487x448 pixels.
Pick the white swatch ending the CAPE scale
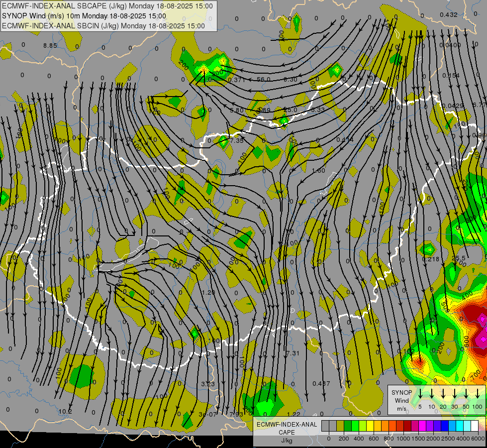click(x=474, y=426)
